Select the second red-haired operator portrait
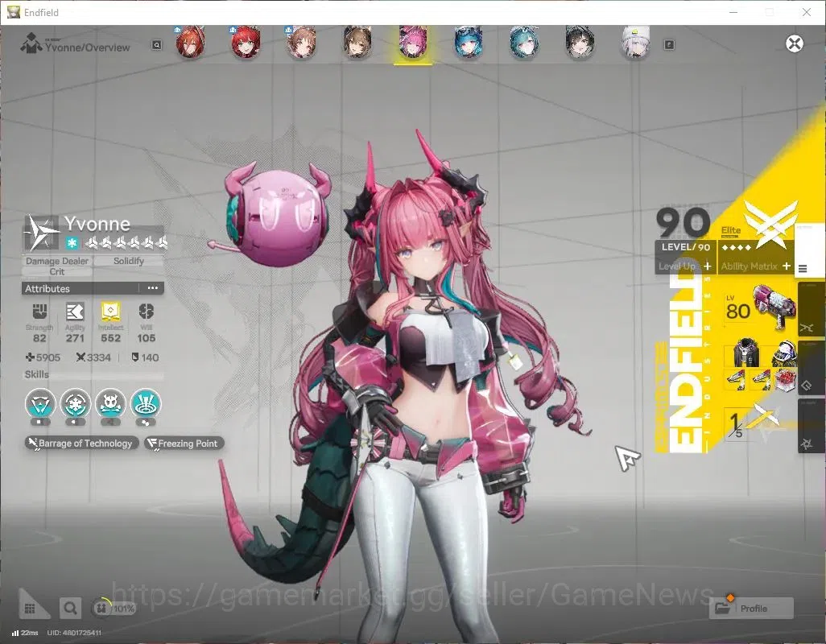Screen dimensions: 826x644 (246, 43)
